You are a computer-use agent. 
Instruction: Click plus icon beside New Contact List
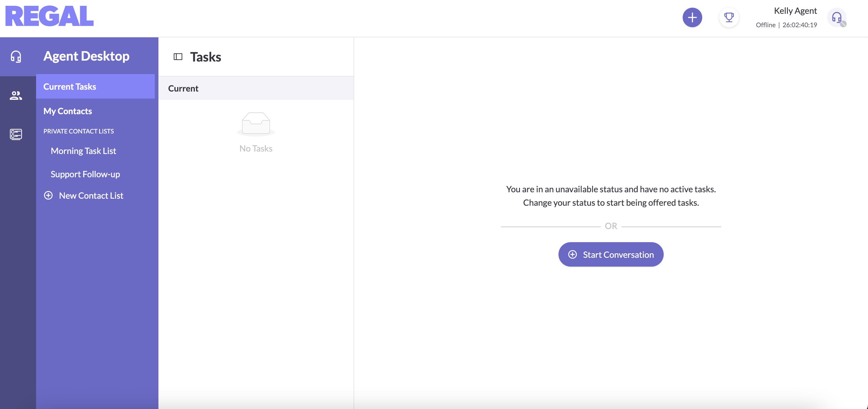click(48, 196)
